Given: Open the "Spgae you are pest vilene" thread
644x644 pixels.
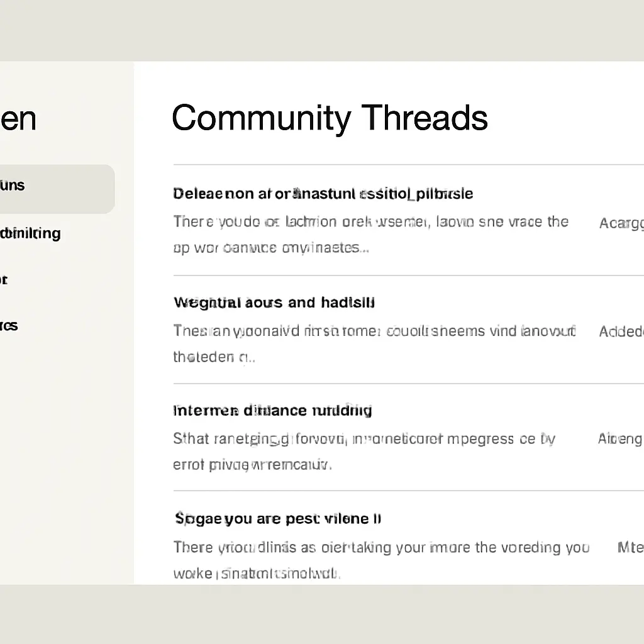Looking at the screenshot, I should (277, 519).
